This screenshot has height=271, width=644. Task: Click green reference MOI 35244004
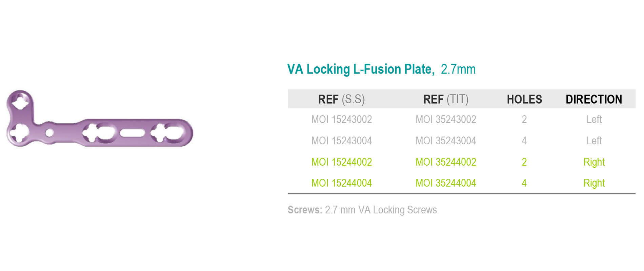click(446, 183)
